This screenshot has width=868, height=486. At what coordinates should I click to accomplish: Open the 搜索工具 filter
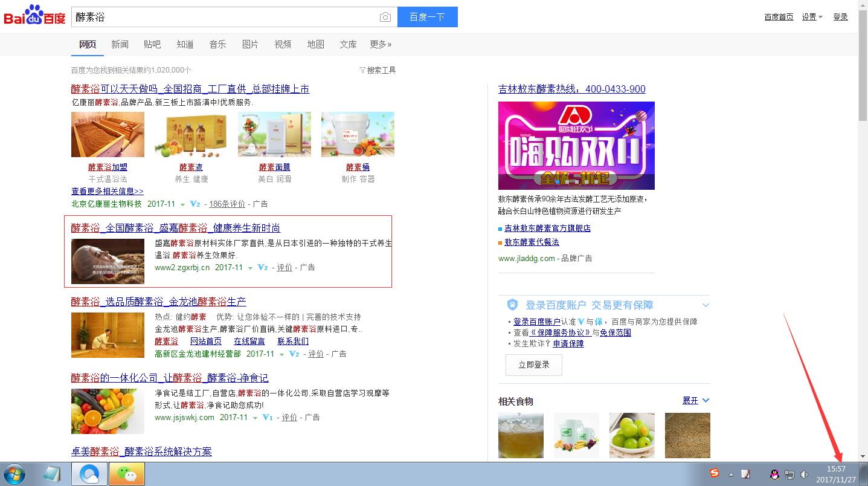click(x=378, y=70)
